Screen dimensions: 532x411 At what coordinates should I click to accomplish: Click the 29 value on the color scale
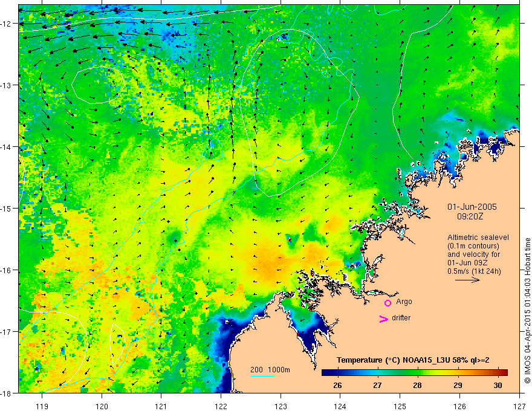tap(458, 385)
